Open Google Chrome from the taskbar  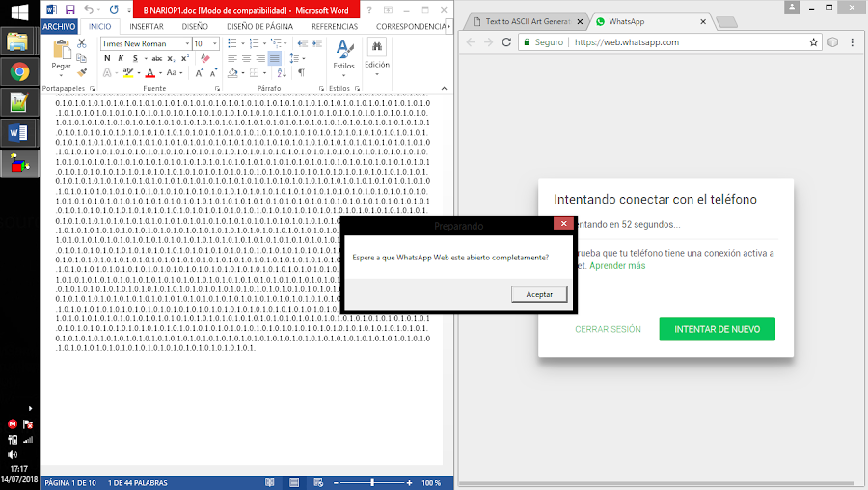point(19,72)
